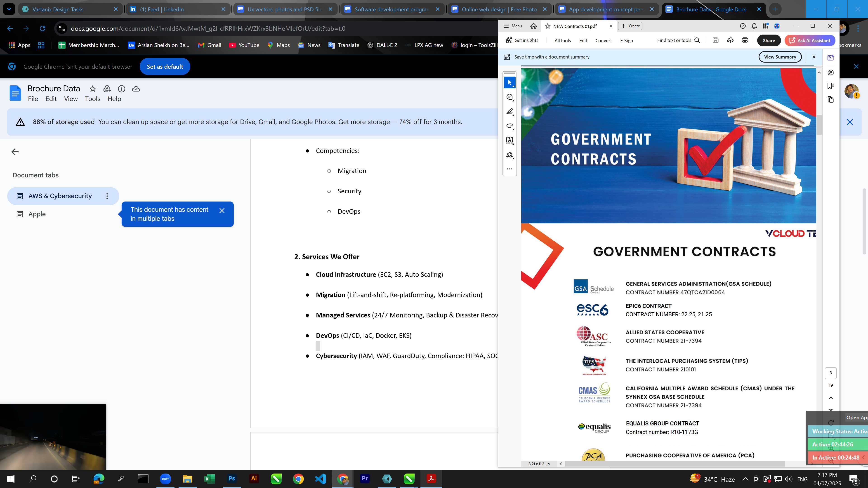868x488 pixels.
Task: Select the text box tool in Acrobat
Action: (509, 141)
